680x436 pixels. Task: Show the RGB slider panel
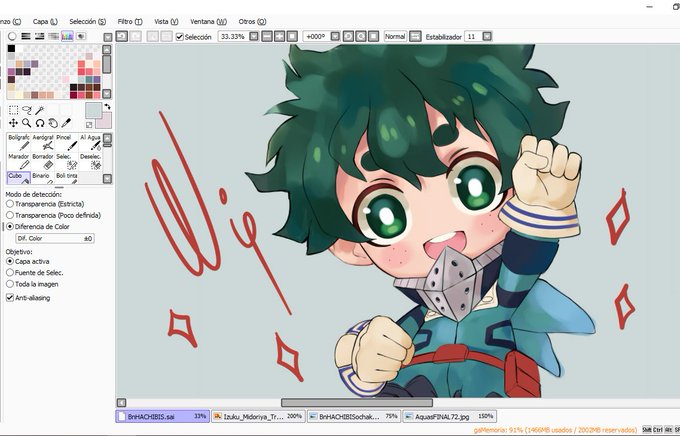pyautogui.click(x=26, y=36)
